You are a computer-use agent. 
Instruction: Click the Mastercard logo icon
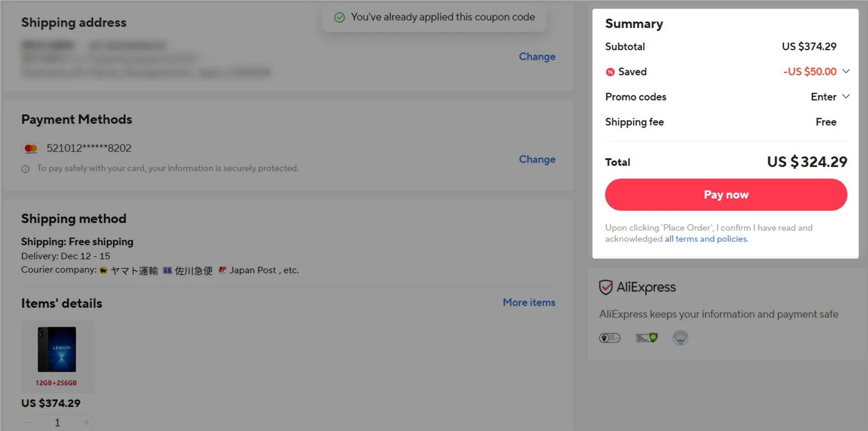coord(31,149)
